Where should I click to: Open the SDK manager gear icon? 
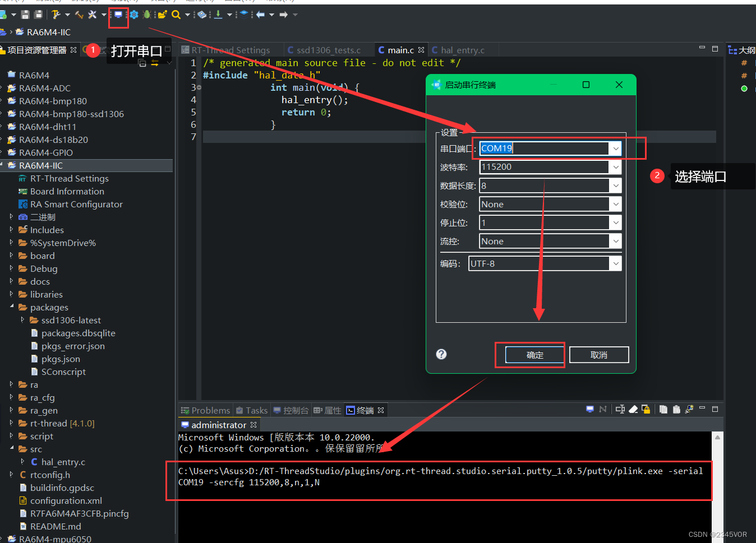134,15
